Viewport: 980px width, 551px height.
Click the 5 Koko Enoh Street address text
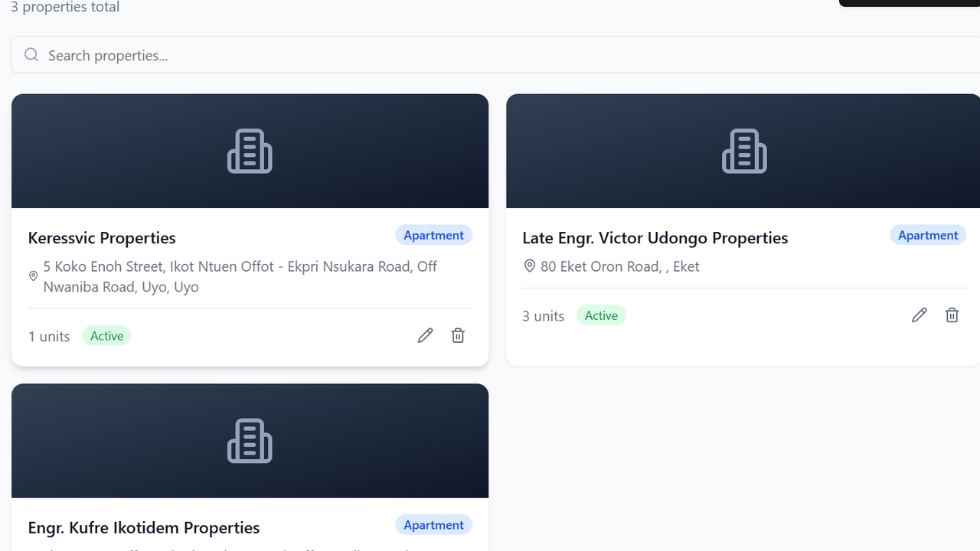click(x=240, y=277)
